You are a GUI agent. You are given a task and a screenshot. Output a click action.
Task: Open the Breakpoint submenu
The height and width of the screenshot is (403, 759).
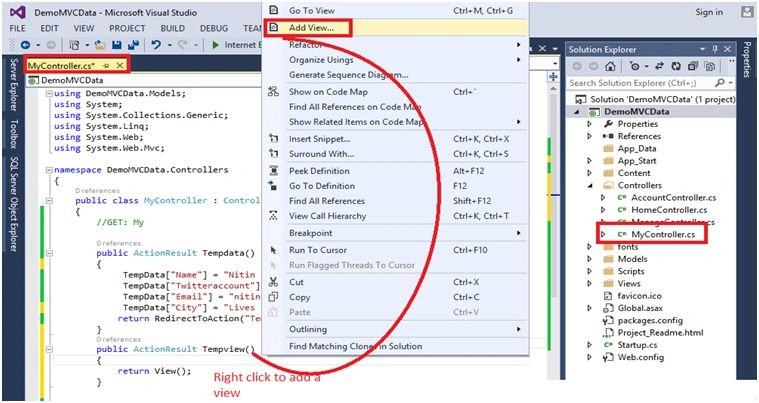395,233
